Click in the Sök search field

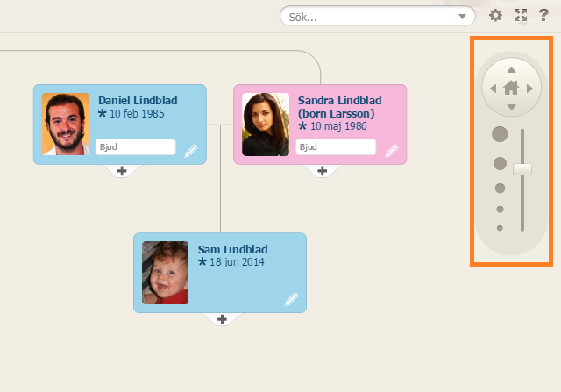coord(370,17)
